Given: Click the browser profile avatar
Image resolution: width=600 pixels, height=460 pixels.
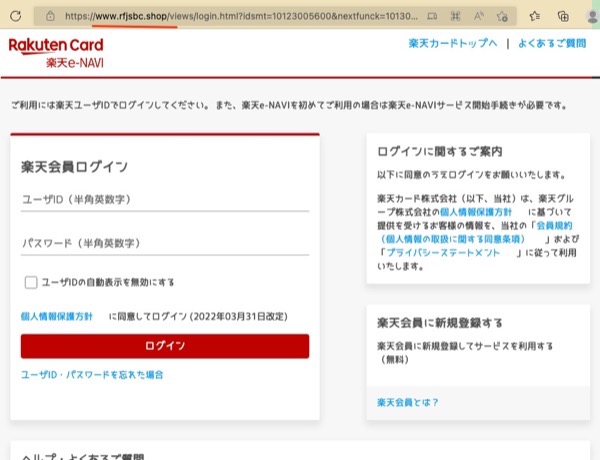Looking at the screenshot, I should [x=593, y=16].
